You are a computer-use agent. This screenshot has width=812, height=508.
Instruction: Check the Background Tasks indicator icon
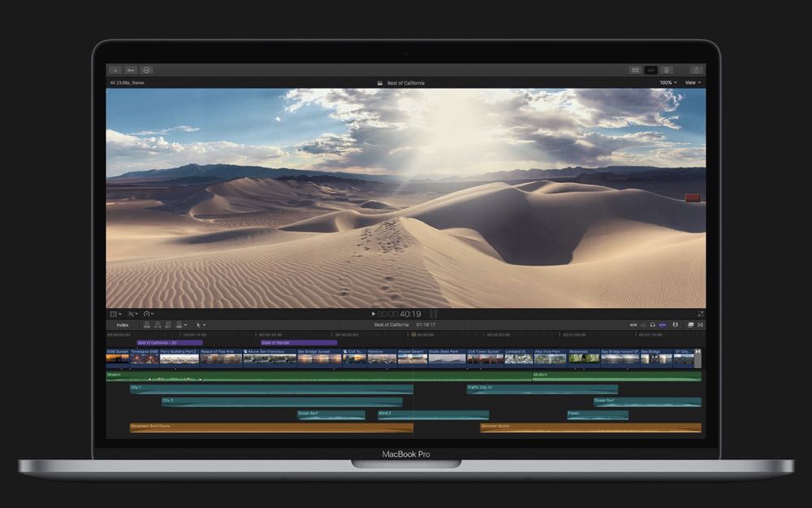146,69
